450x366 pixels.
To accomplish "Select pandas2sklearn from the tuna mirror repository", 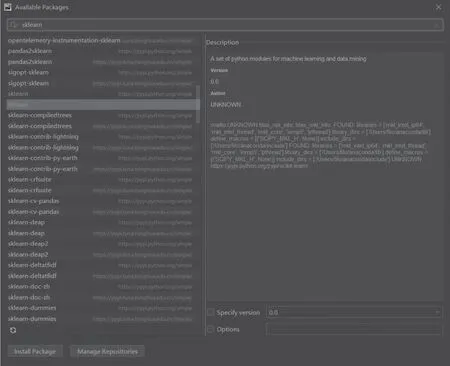I will coord(103,62).
